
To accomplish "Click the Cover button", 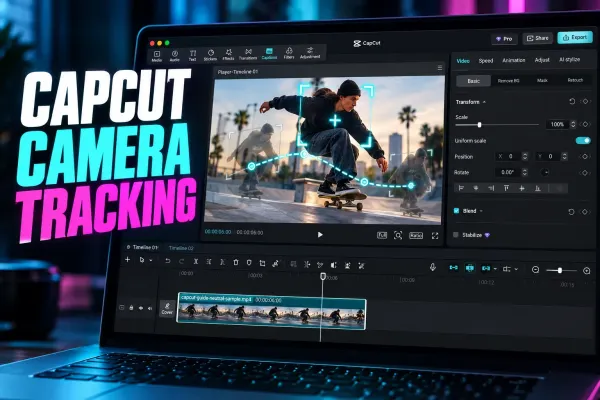I will [x=167, y=309].
